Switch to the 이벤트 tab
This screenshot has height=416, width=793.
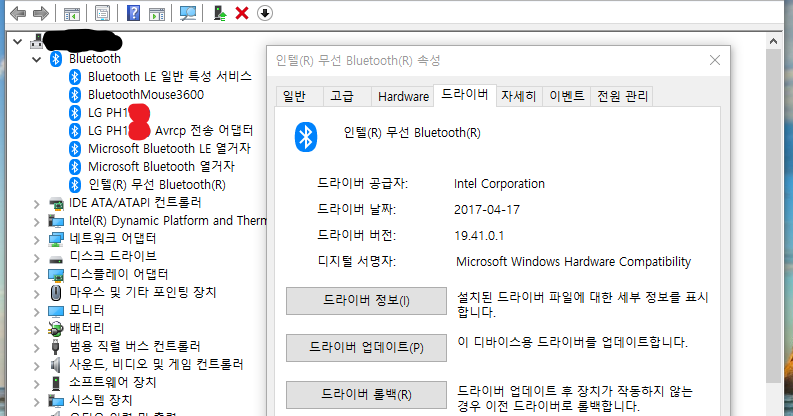point(566,97)
